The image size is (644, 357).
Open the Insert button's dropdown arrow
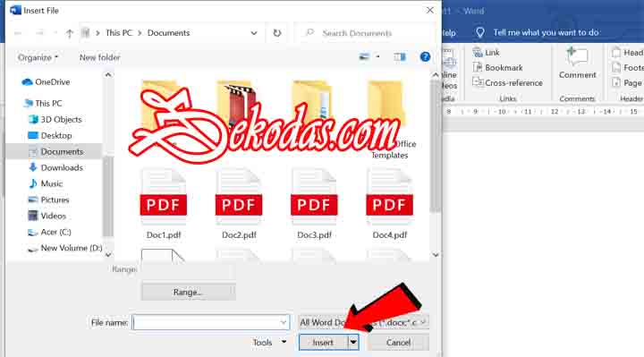[x=353, y=342]
